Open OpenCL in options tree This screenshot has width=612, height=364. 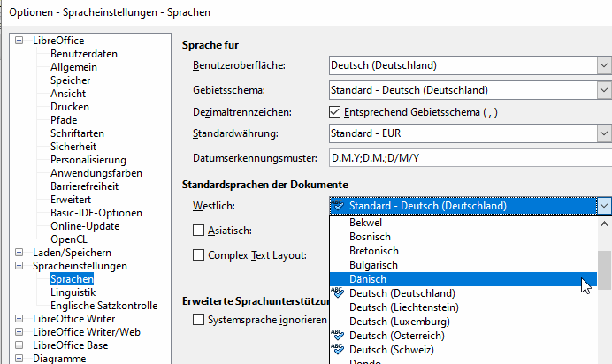click(69, 239)
